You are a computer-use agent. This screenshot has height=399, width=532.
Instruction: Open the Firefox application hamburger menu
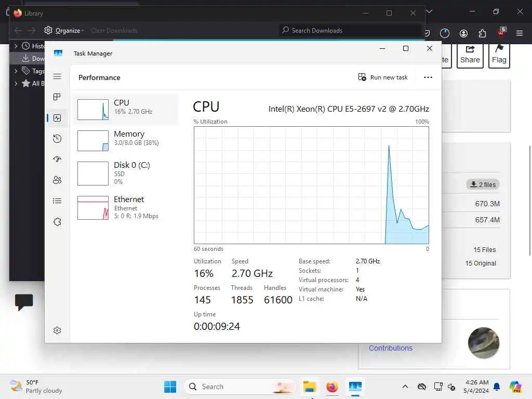520,33
